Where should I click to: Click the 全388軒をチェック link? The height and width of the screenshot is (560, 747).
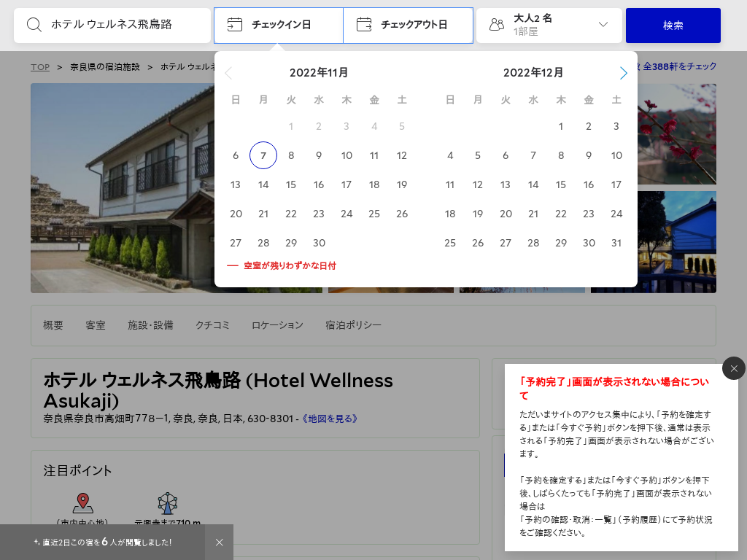[679, 66]
